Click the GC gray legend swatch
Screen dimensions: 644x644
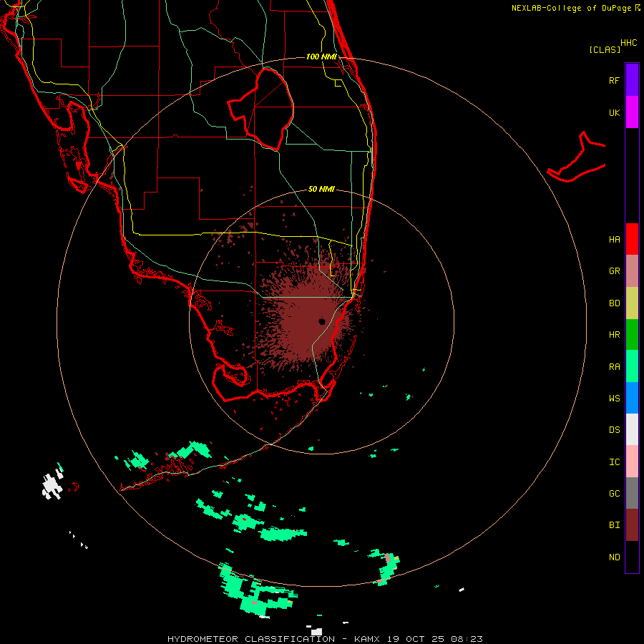pos(632,493)
